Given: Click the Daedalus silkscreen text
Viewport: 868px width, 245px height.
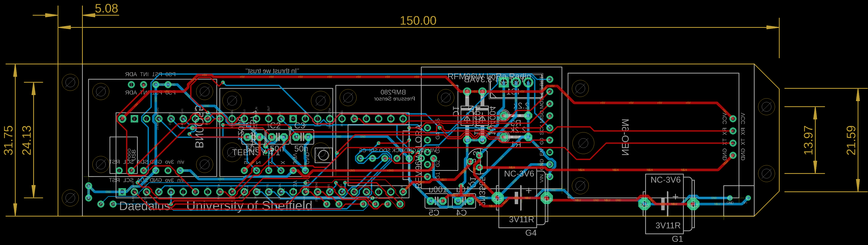Looking at the screenshot, I should tap(144, 206).
